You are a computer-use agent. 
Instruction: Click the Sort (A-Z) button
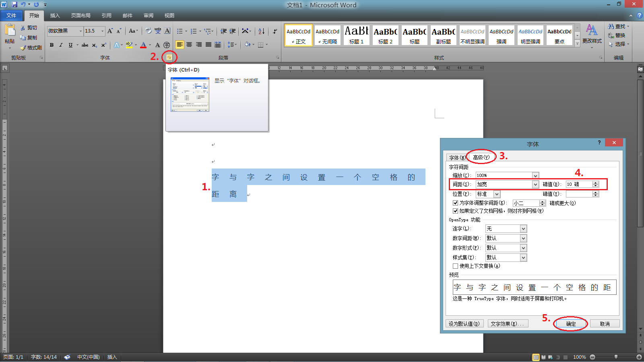262,31
